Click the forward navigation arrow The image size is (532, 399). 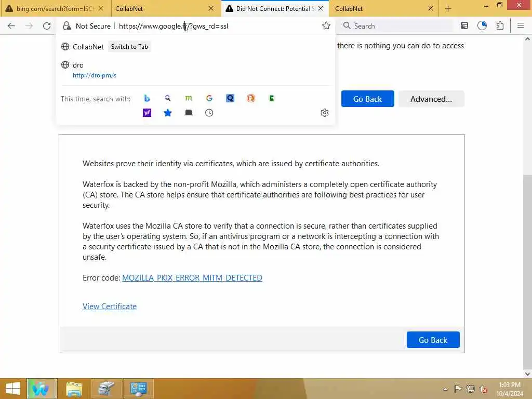[29, 26]
